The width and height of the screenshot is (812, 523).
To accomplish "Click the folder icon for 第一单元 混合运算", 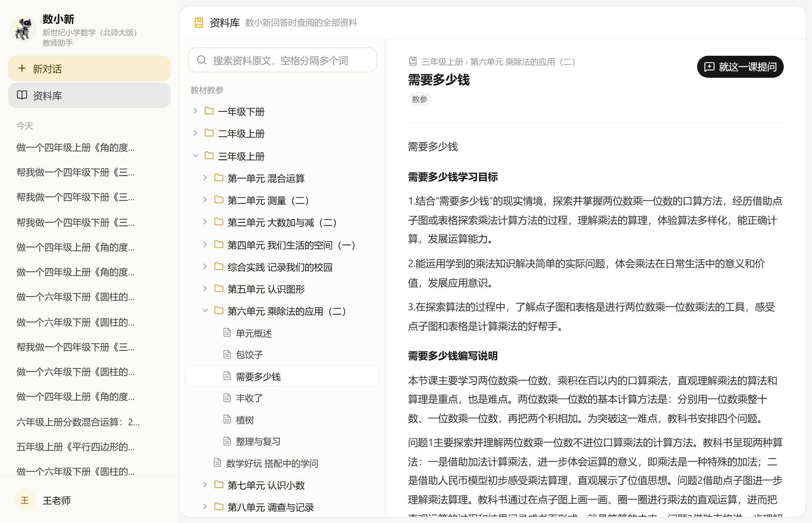I will (219, 178).
